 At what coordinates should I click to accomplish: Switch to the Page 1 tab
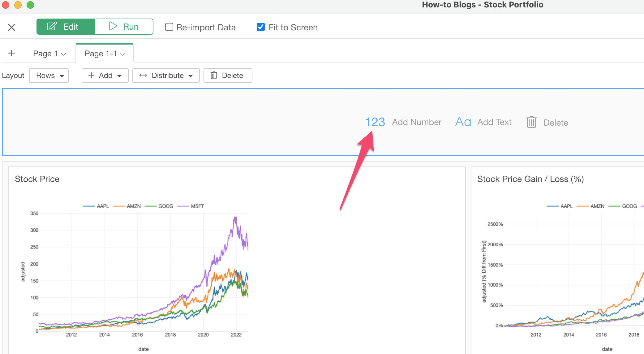click(x=45, y=54)
